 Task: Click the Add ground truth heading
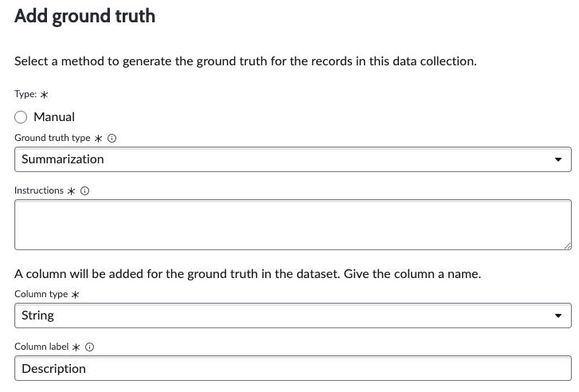tap(85, 16)
